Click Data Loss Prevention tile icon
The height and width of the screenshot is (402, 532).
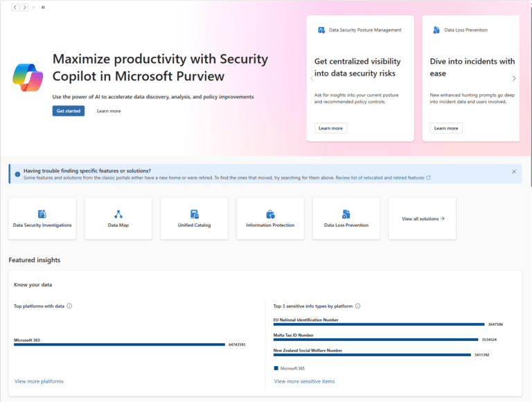pos(346,214)
